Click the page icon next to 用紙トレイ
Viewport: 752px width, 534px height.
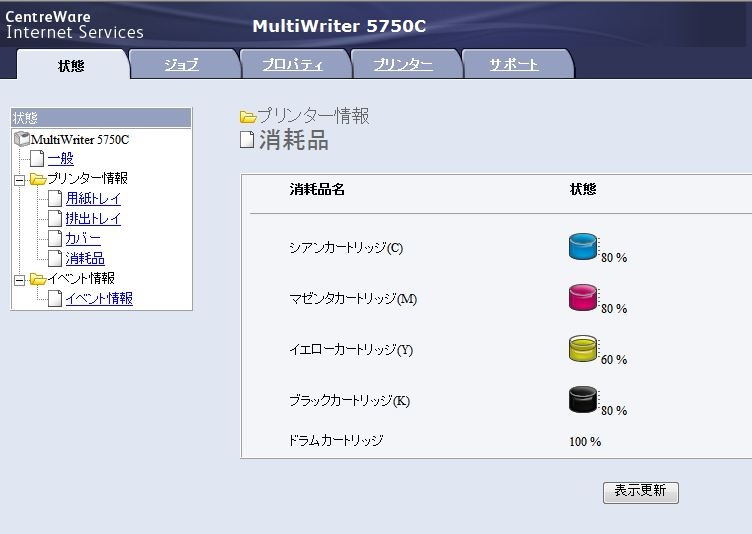point(55,198)
